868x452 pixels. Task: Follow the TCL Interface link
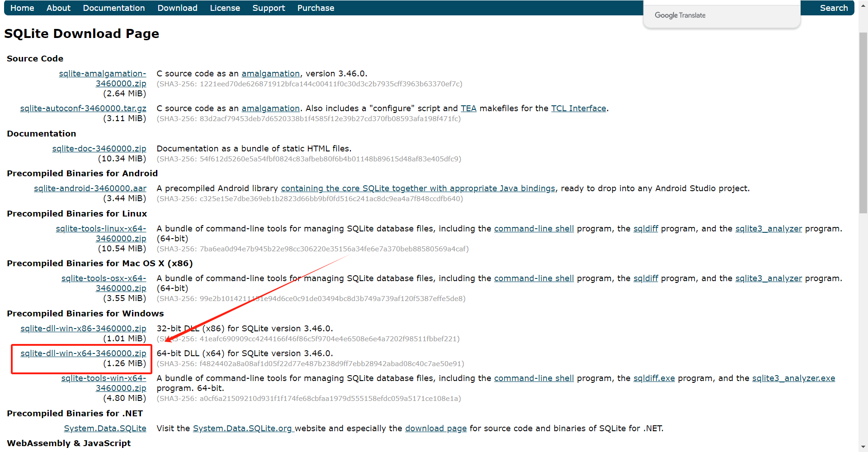578,108
